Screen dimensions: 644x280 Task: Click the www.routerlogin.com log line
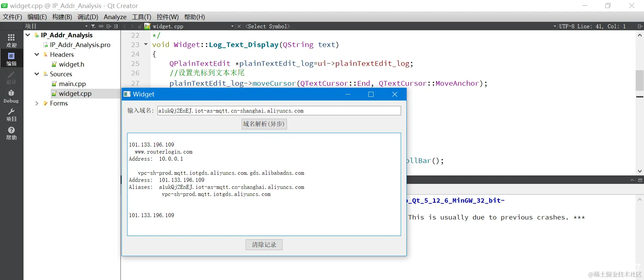coord(163,152)
